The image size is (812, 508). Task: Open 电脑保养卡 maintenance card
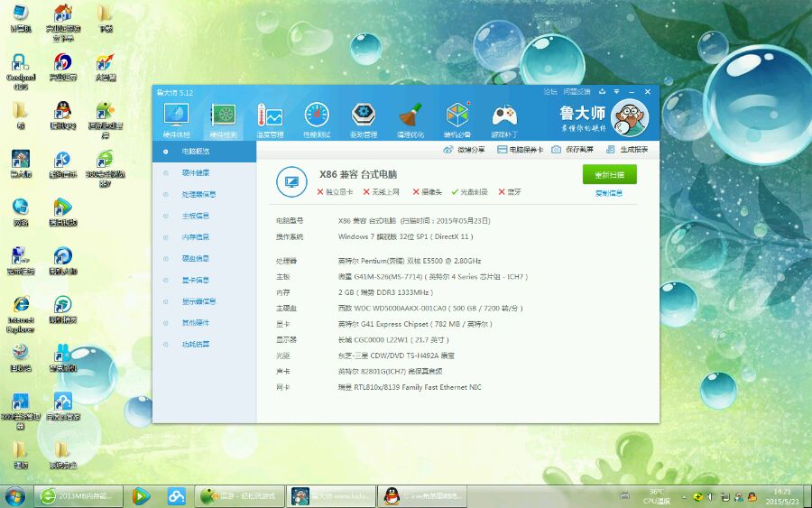pyautogui.click(x=520, y=150)
